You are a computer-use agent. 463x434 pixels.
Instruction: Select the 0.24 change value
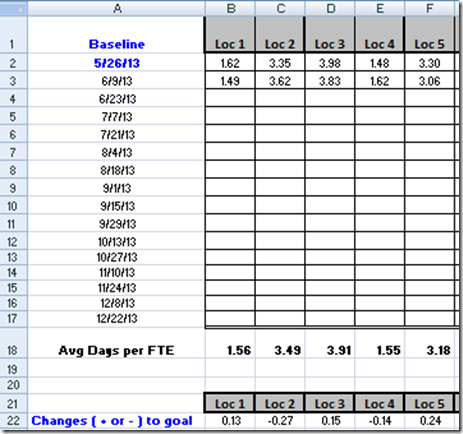point(429,421)
